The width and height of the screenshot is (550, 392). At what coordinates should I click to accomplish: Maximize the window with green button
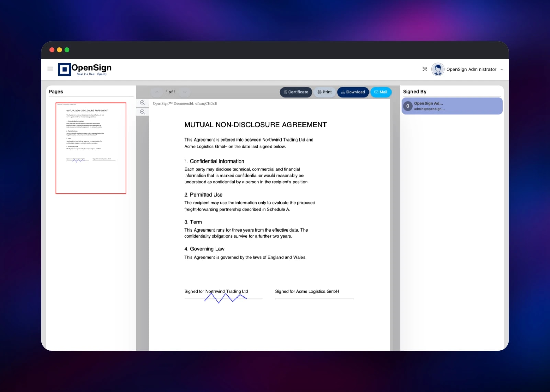[x=67, y=50]
